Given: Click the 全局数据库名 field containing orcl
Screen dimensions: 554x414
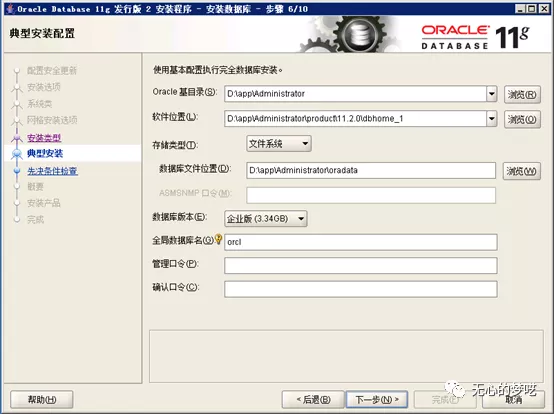Looking at the screenshot, I should pyautogui.click(x=361, y=242).
